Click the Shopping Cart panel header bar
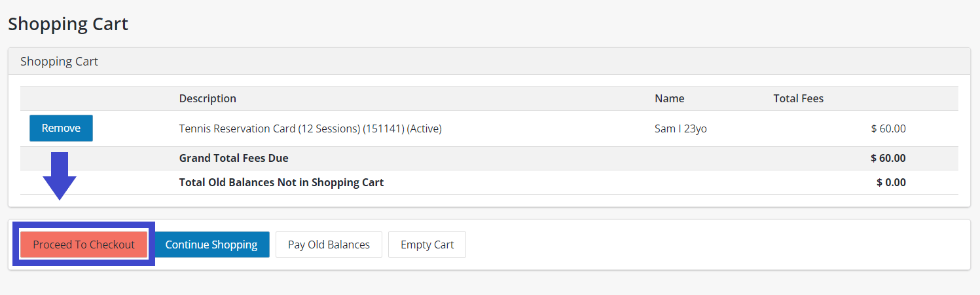The height and width of the screenshot is (295, 980). point(488,62)
